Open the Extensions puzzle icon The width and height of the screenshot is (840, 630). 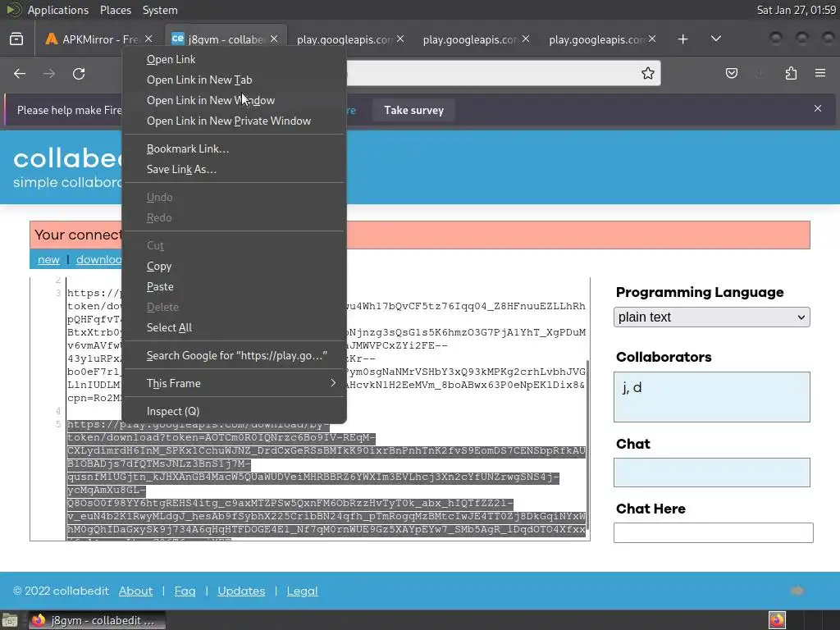pyautogui.click(x=791, y=73)
